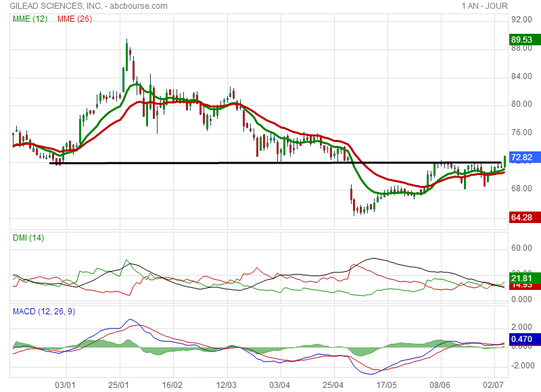Click the 16/02 date axis label
The height and width of the screenshot is (392, 541).
click(172, 385)
